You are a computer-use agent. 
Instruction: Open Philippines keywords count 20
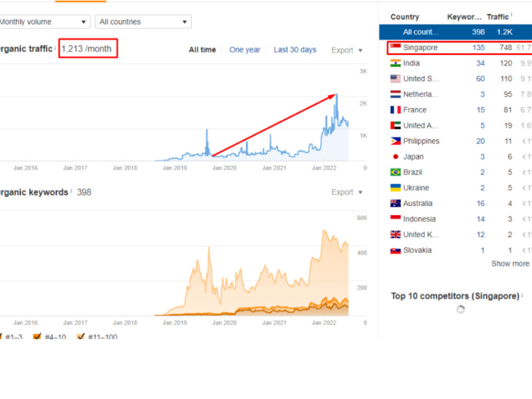pos(480,141)
